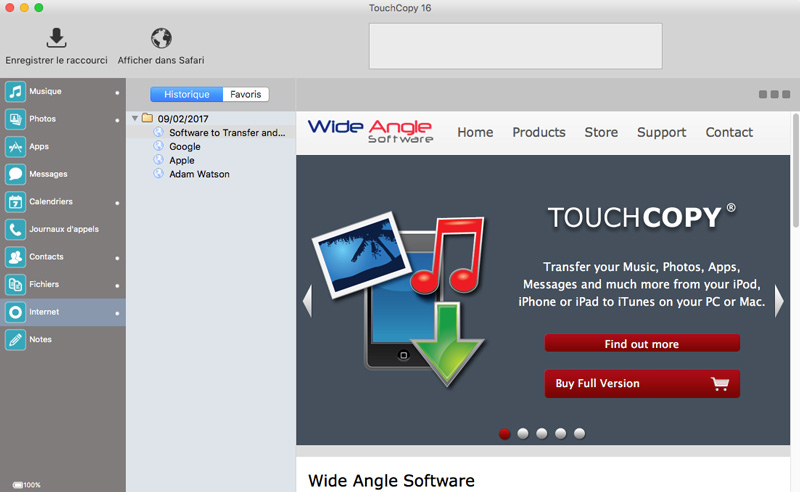Click the globe icon beside Apple entry
The image size is (800, 492).
(x=159, y=160)
